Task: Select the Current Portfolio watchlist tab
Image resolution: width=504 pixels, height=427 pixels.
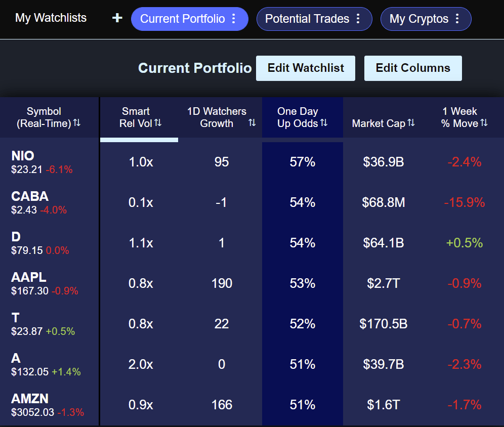Action: tap(183, 19)
